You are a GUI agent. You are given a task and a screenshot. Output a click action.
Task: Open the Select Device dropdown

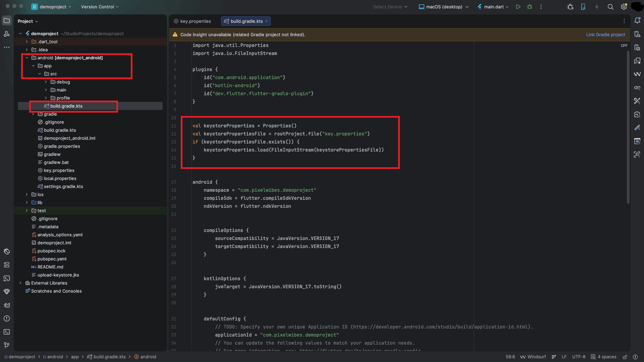[390, 7]
